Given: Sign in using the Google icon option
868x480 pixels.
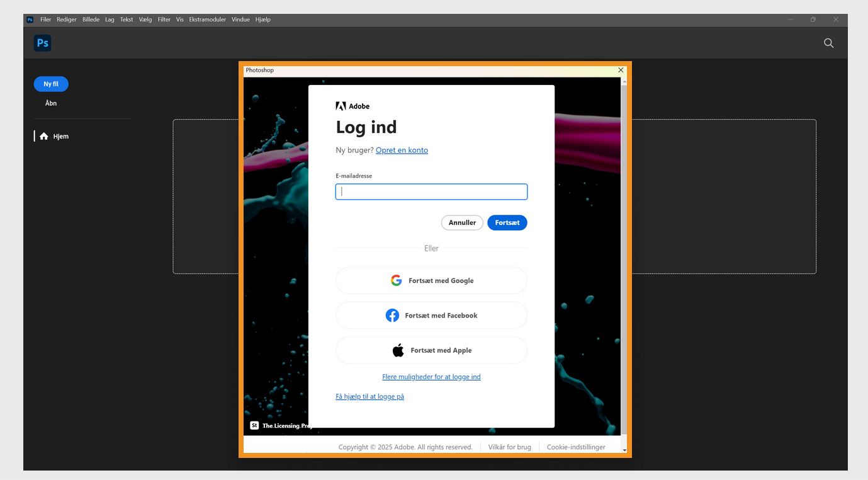Looking at the screenshot, I should click(396, 280).
